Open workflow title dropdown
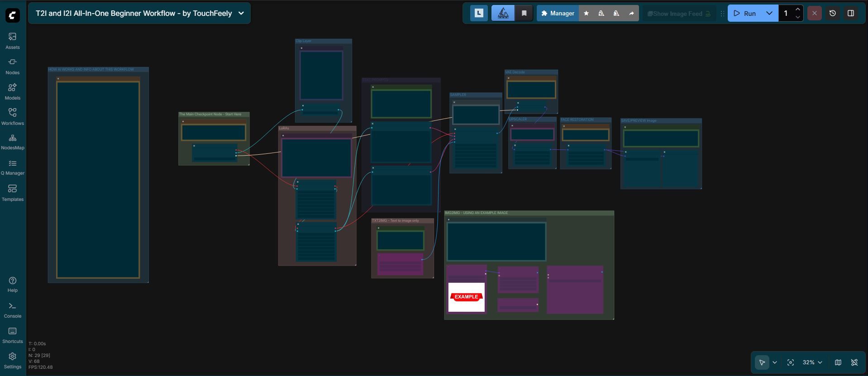 point(241,14)
